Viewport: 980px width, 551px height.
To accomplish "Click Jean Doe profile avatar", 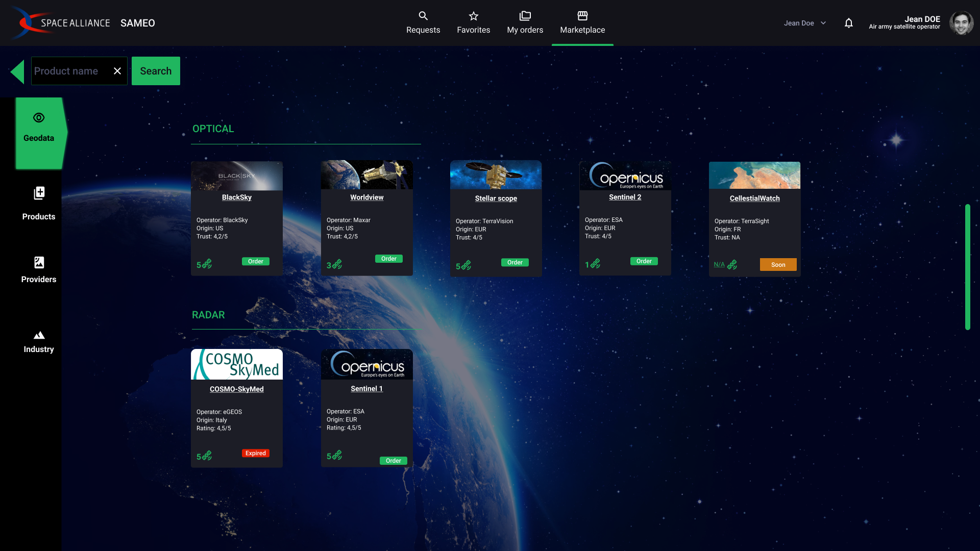I will click(x=962, y=23).
